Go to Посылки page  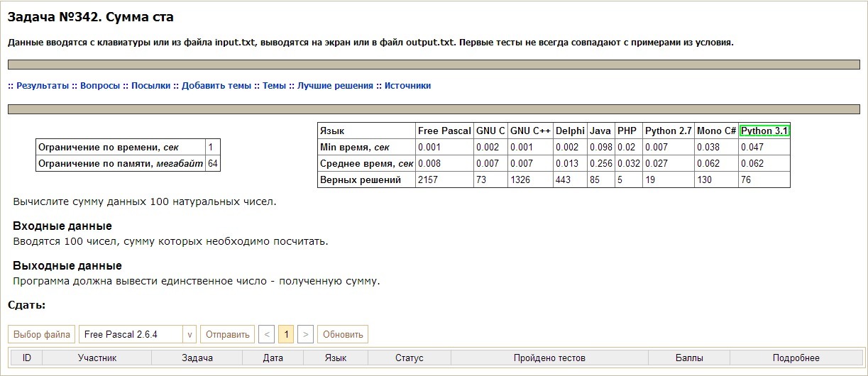coord(150,86)
